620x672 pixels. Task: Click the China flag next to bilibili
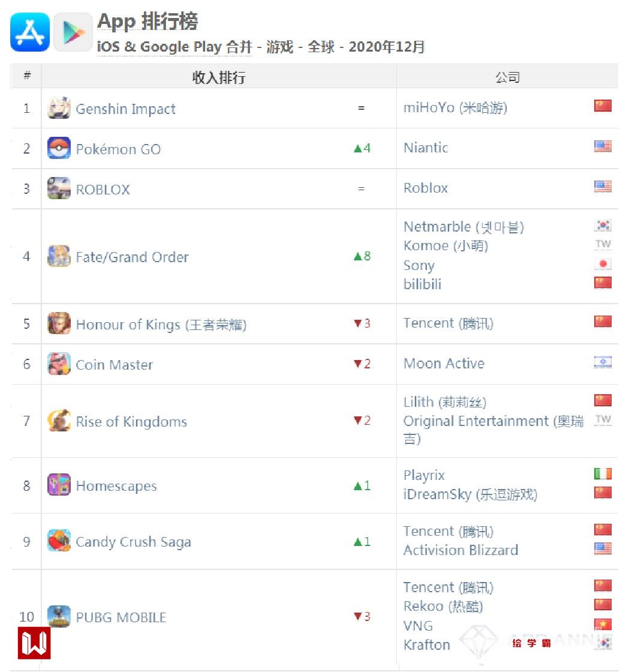[x=603, y=283]
